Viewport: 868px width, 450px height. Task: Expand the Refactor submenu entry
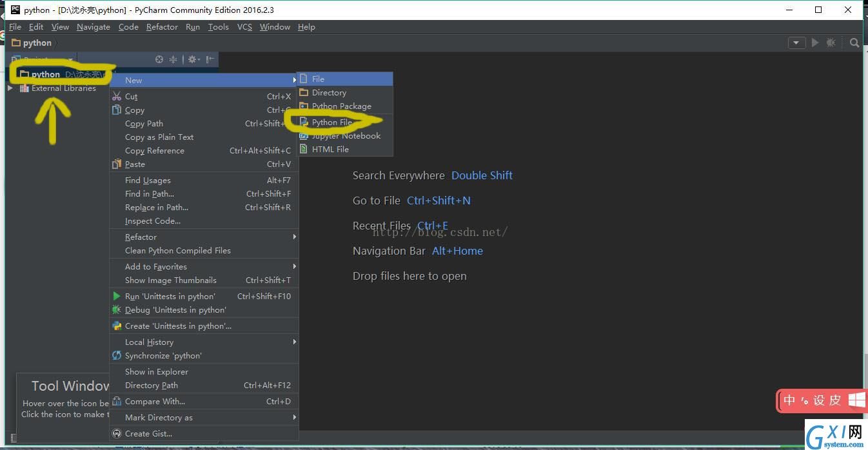(204, 237)
